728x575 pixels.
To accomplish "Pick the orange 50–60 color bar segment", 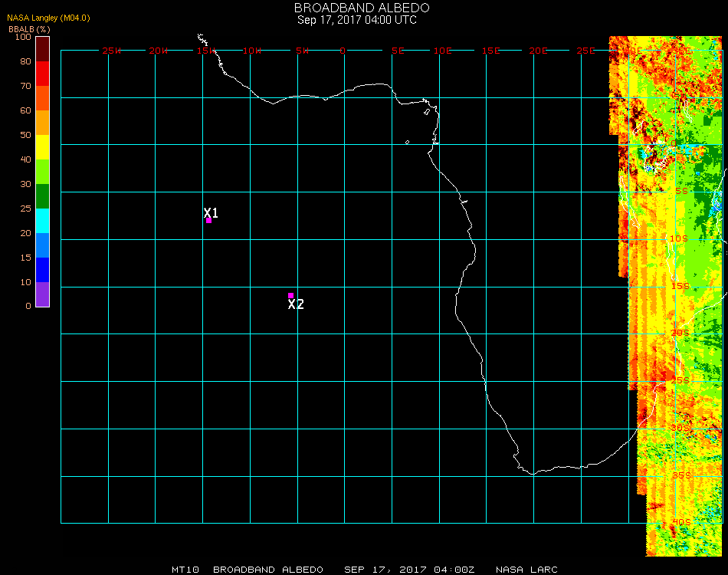I will coord(42,123).
